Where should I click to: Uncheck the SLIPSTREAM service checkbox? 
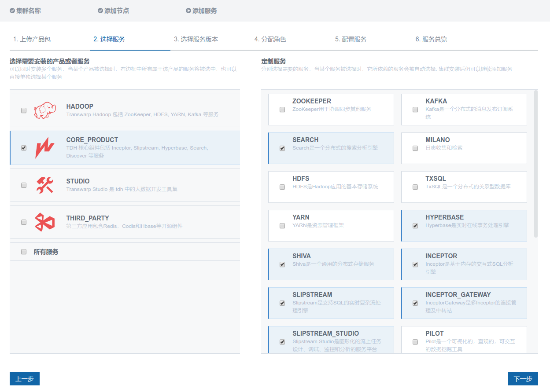point(282,304)
